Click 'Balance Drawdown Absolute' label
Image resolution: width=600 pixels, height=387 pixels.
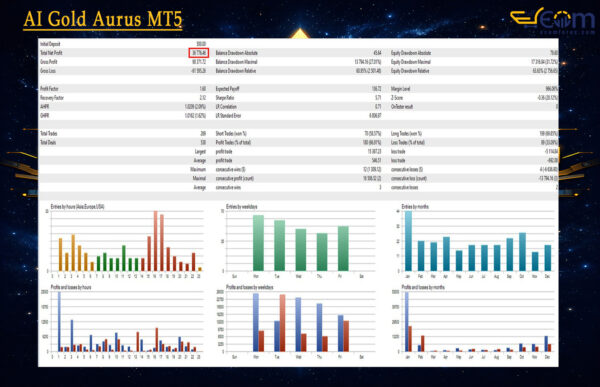[236, 53]
